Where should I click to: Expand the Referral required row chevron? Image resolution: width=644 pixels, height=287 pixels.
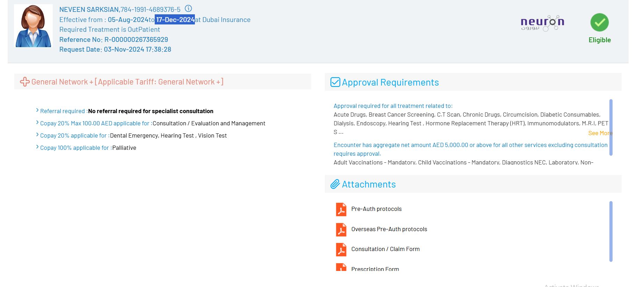click(x=37, y=110)
